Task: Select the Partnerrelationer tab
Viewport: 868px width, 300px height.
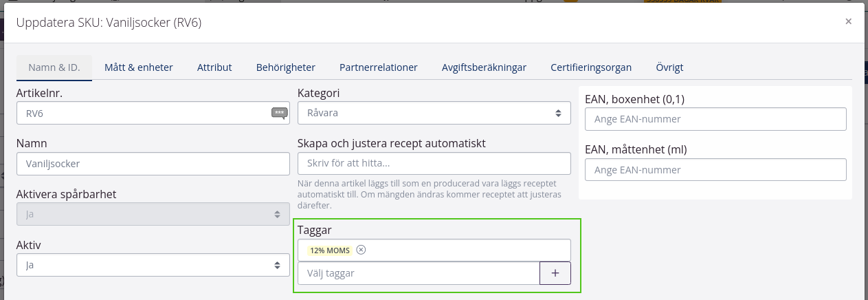Action: coord(379,67)
